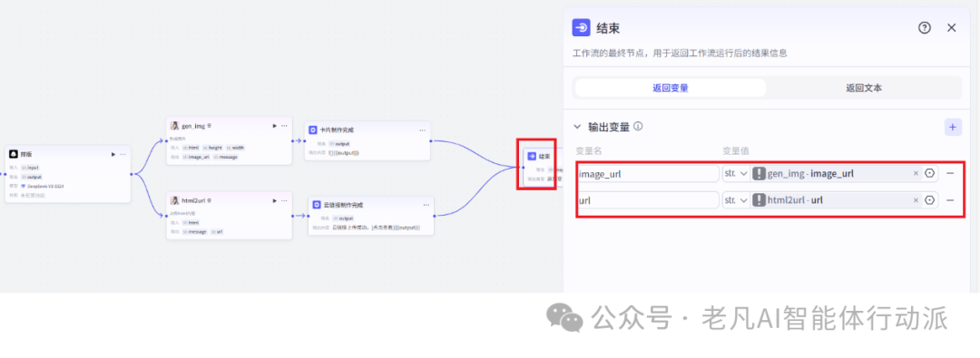Viewport: 980px width, 358px height.
Task: Click the 变量名 column header
Action: (x=588, y=150)
